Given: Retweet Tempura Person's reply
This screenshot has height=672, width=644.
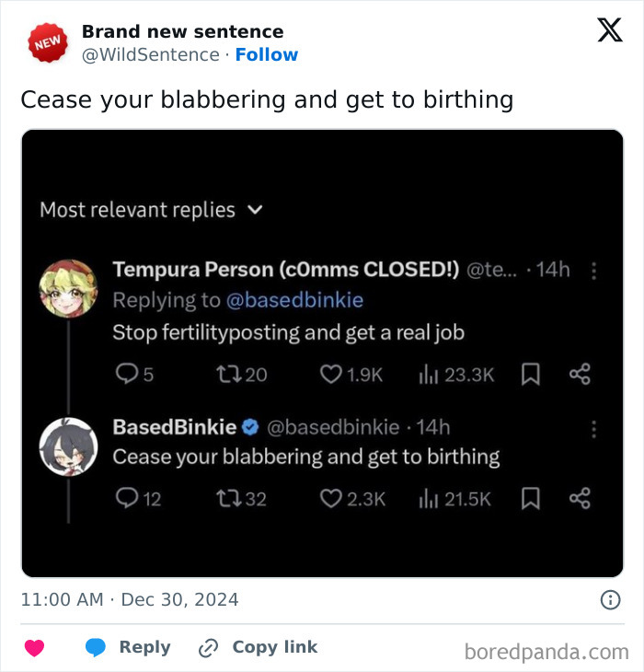Looking at the screenshot, I should pyautogui.click(x=224, y=375).
